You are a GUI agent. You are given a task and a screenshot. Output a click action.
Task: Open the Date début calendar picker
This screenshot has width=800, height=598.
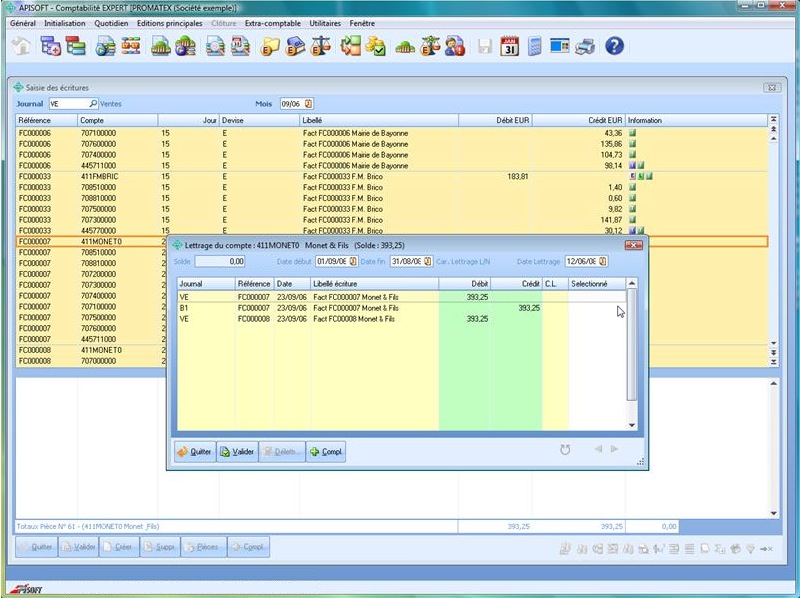coord(353,261)
